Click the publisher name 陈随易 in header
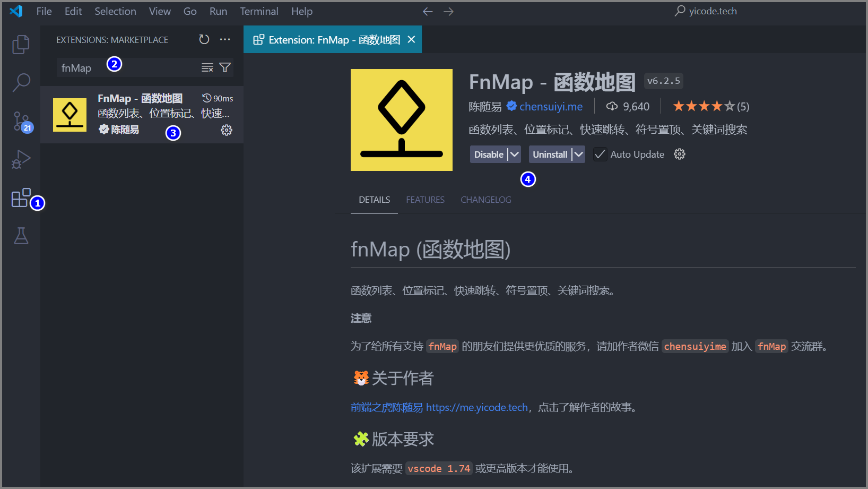Viewport: 868px width, 489px height. click(x=485, y=106)
